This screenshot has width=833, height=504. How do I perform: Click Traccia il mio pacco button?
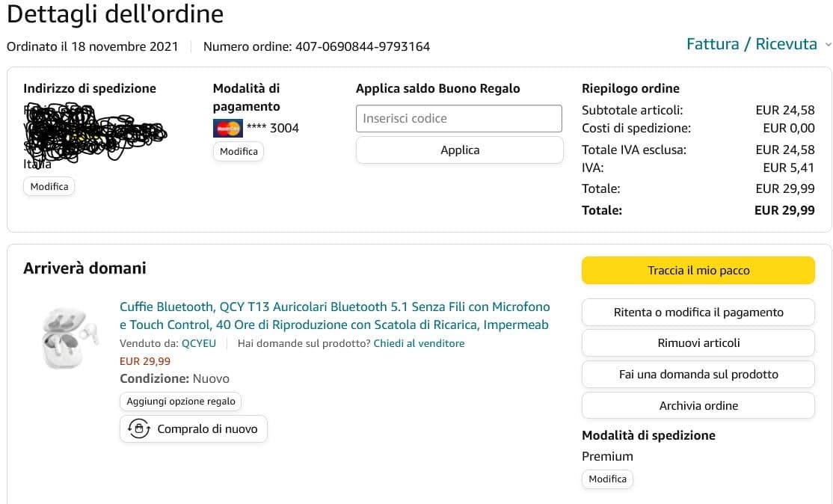698,271
